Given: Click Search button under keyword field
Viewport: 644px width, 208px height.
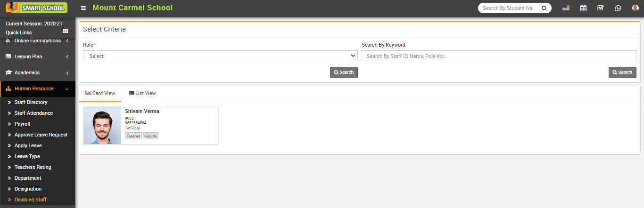Looking at the screenshot, I should click(622, 72).
